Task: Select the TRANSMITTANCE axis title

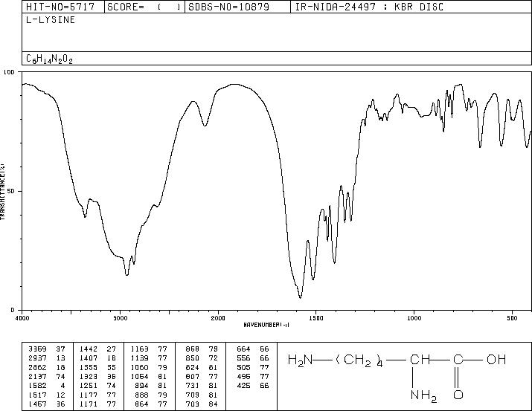Action: 2,191
